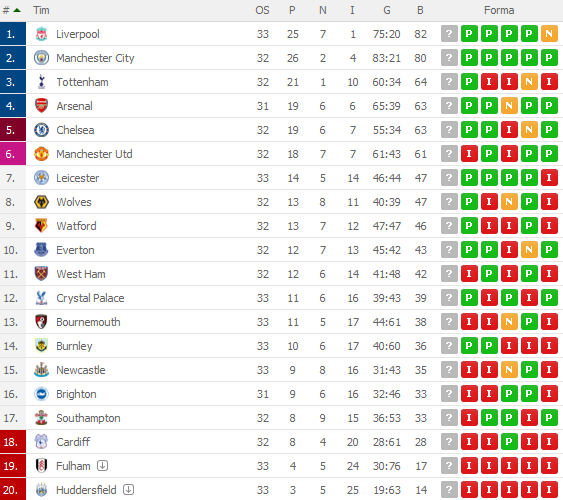Click Leicester's red I loss form badge
Image resolution: width=563 pixels, height=500 pixels.
coord(549,178)
